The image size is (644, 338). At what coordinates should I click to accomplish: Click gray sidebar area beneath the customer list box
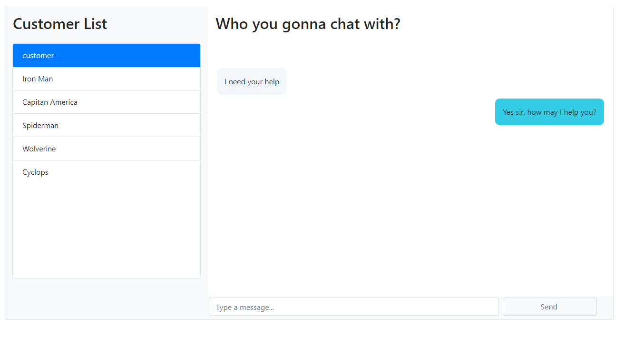coord(107,298)
